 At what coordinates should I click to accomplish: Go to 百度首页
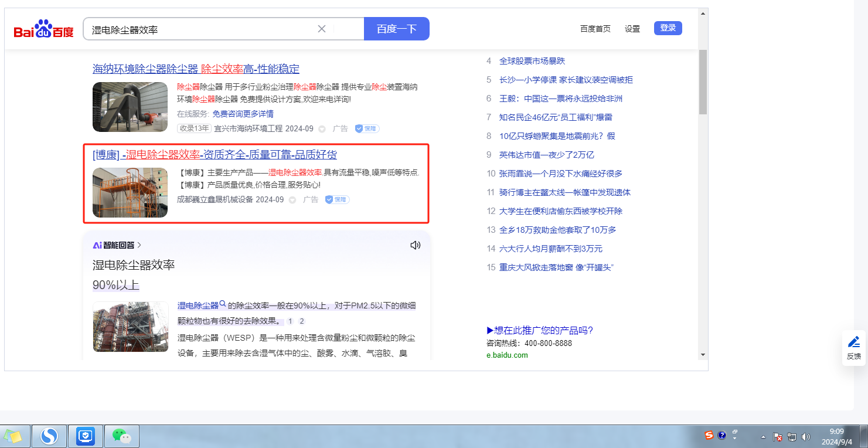[595, 29]
